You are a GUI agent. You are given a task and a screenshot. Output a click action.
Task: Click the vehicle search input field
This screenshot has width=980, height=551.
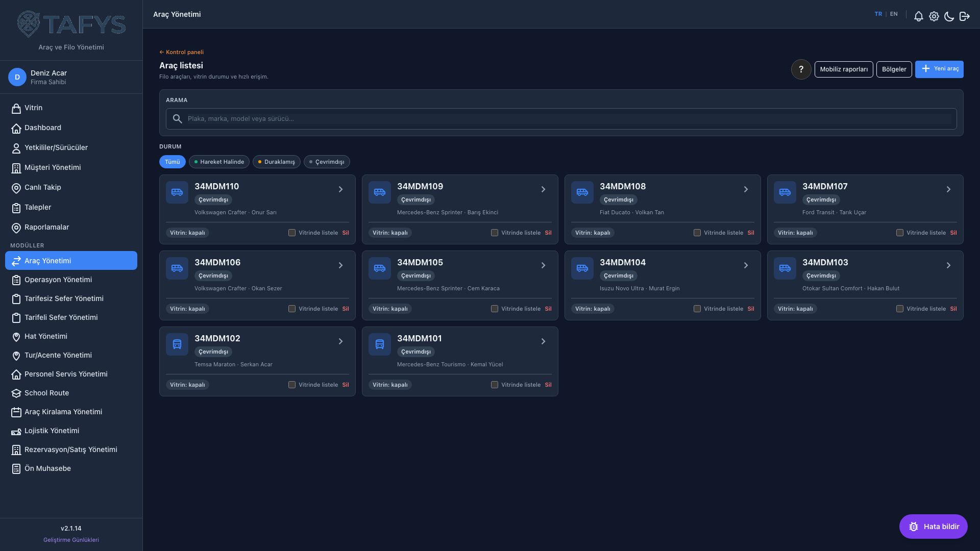[x=561, y=119]
